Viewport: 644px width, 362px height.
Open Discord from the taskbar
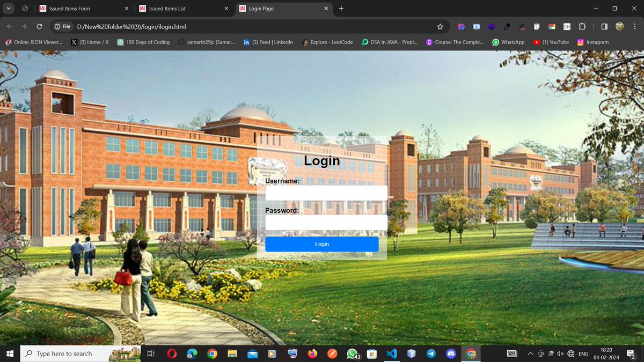tap(451, 353)
